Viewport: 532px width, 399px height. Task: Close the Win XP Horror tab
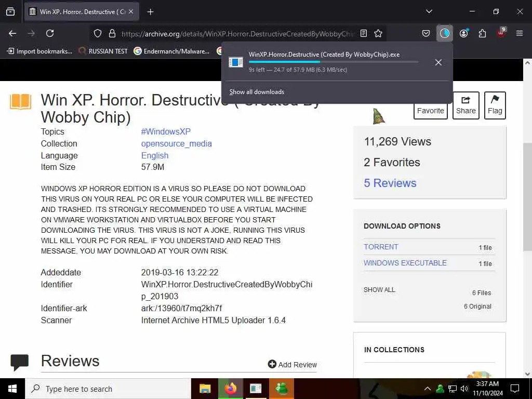point(131,11)
